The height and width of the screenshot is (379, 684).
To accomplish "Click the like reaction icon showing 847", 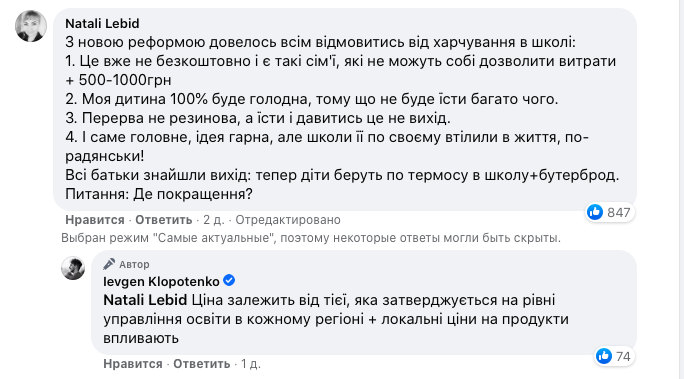I will coord(595,212).
